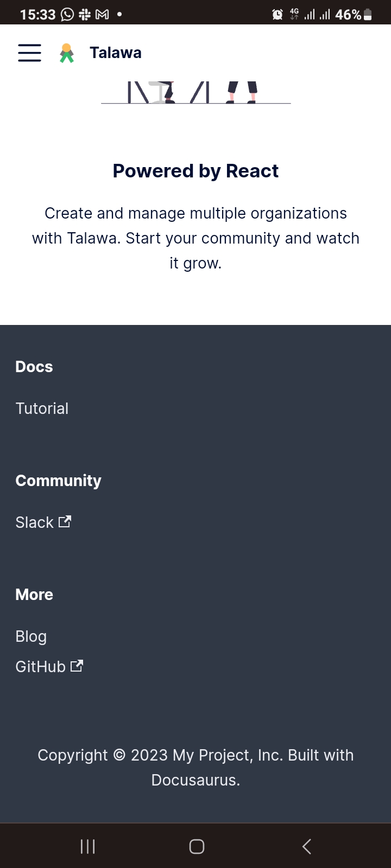Image resolution: width=391 pixels, height=868 pixels.
Task: Open the Blog link under More
Action: coord(31,636)
